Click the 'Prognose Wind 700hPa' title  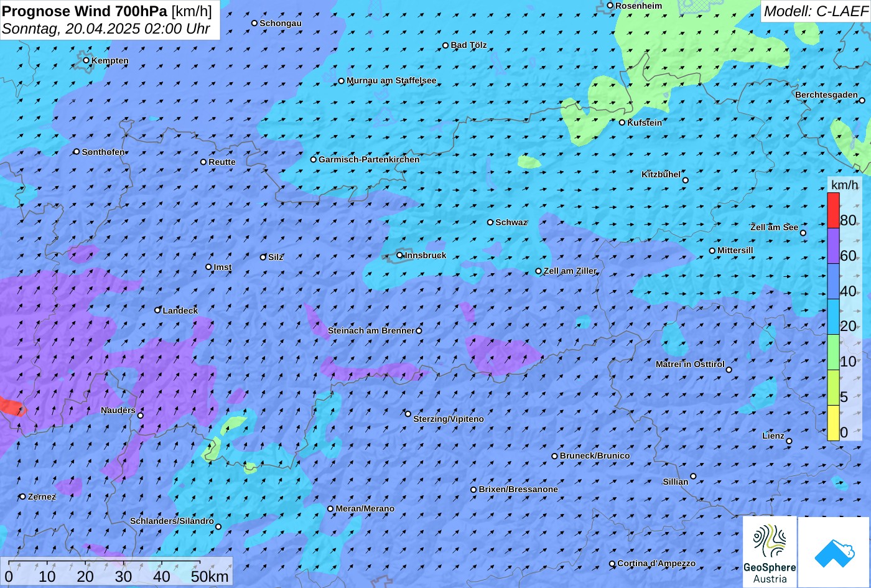click(85, 11)
